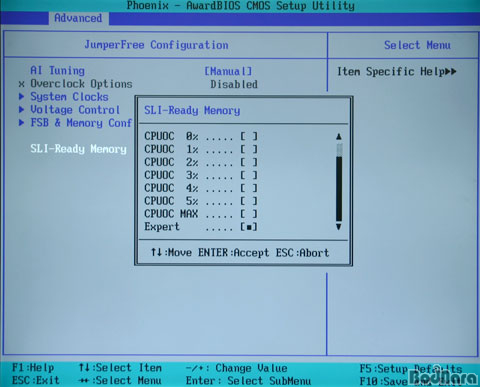
Task: Click the -/+ Change Value footer hint
Action: tap(236, 368)
